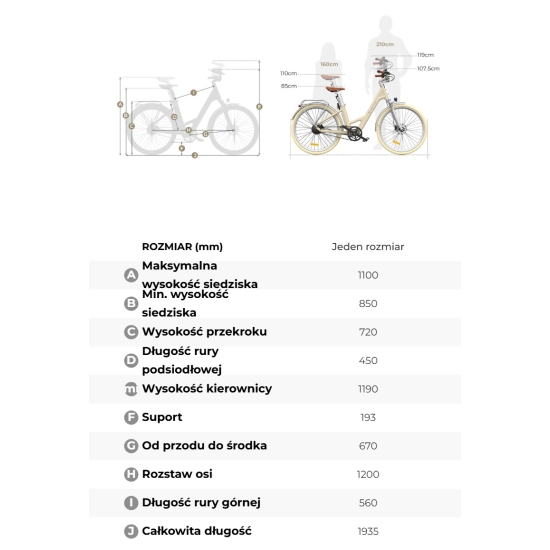Click the icon beside Wysokość kierownicy

click(131, 389)
